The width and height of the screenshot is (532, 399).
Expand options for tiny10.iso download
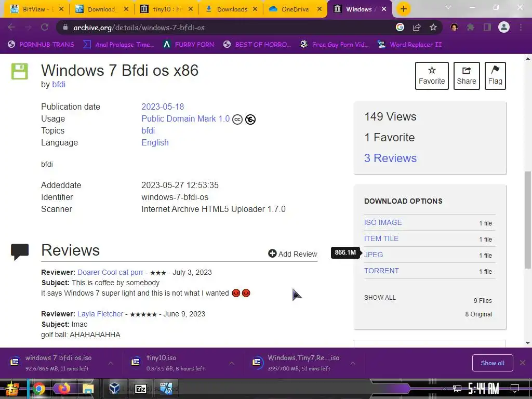(x=232, y=363)
